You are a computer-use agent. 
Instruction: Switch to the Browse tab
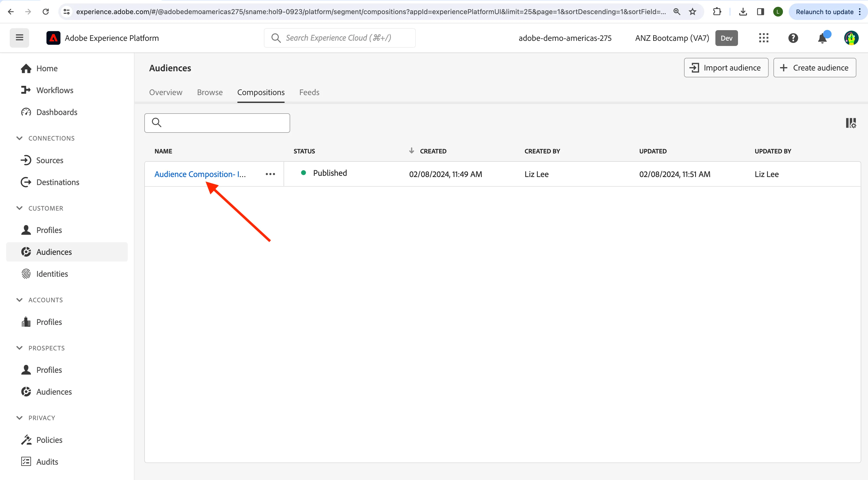(x=209, y=92)
